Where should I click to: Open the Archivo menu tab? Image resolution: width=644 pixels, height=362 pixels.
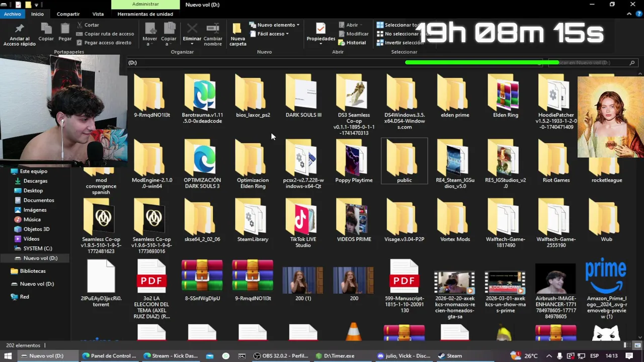click(12, 14)
